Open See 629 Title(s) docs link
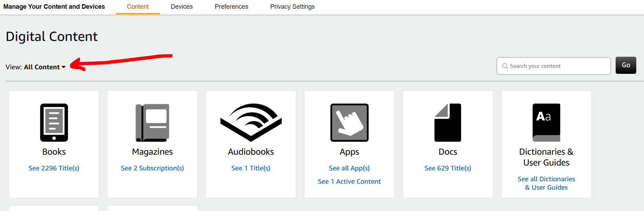The image size is (644, 211). (x=448, y=168)
